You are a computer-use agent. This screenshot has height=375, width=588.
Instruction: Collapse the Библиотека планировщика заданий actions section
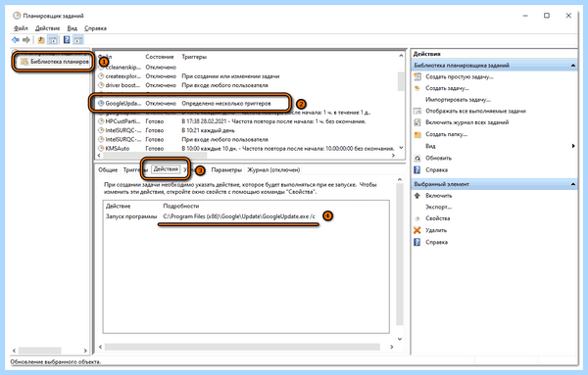[x=573, y=66]
